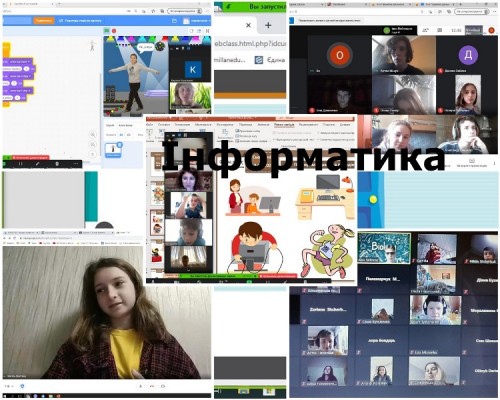Click Windows Start button in bottom-left window
This screenshot has width=500, height=400.
point(6,396)
